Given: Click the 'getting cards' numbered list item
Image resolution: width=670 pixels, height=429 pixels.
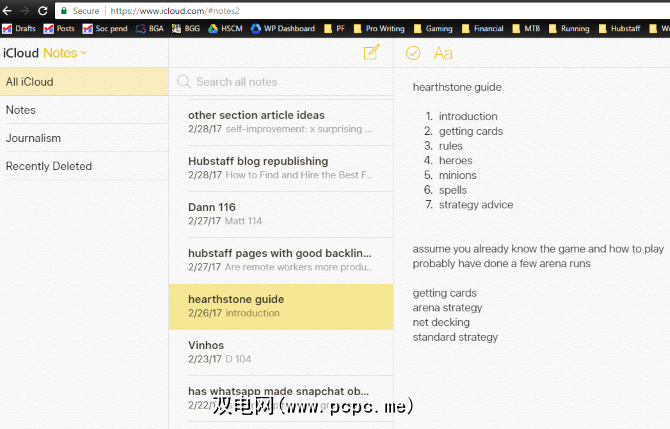Looking at the screenshot, I should tap(470, 131).
